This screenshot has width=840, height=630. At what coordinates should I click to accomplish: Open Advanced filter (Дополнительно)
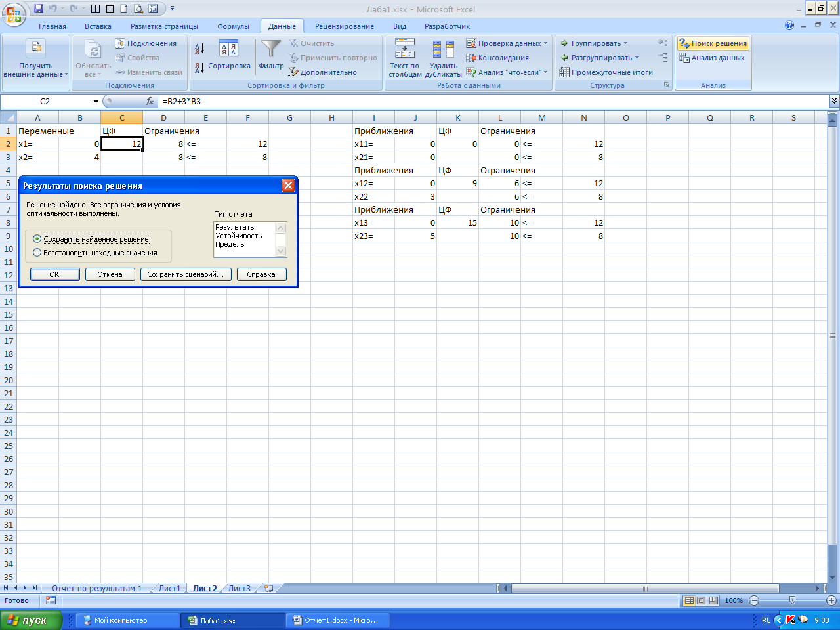[x=323, y=72]
